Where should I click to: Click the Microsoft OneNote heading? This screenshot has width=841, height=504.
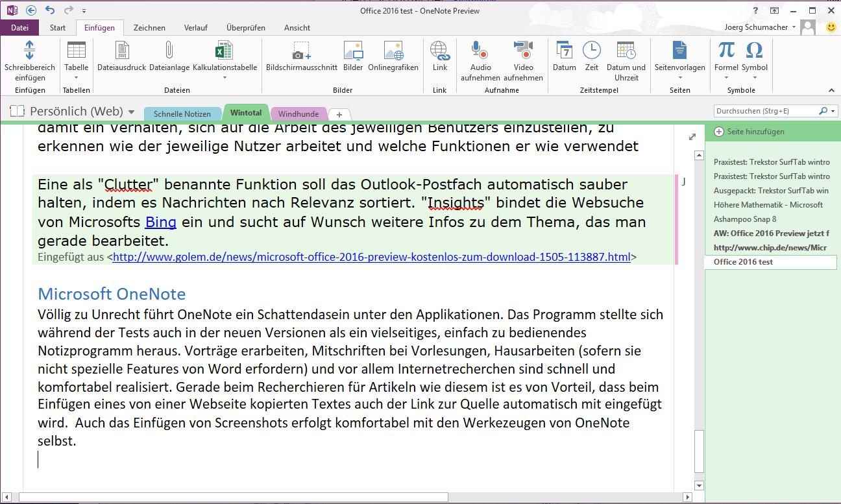pyautogui.click(x=112, y=294)
